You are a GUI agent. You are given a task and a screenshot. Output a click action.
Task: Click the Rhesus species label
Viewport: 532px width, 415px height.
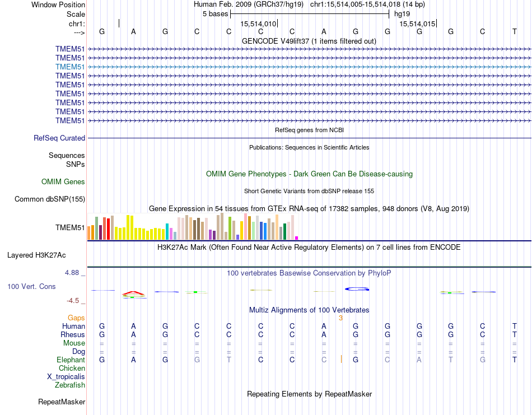[x=73, y=334]
